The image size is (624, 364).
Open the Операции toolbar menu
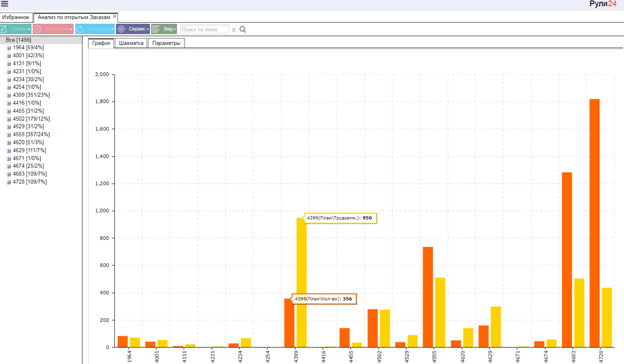point(95,29)
